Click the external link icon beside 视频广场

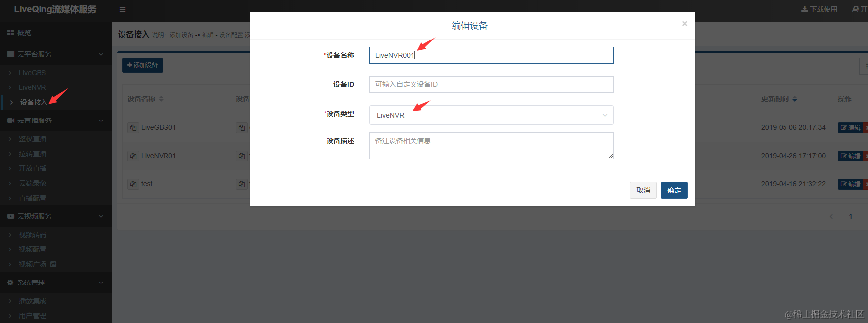click(53, 264)
